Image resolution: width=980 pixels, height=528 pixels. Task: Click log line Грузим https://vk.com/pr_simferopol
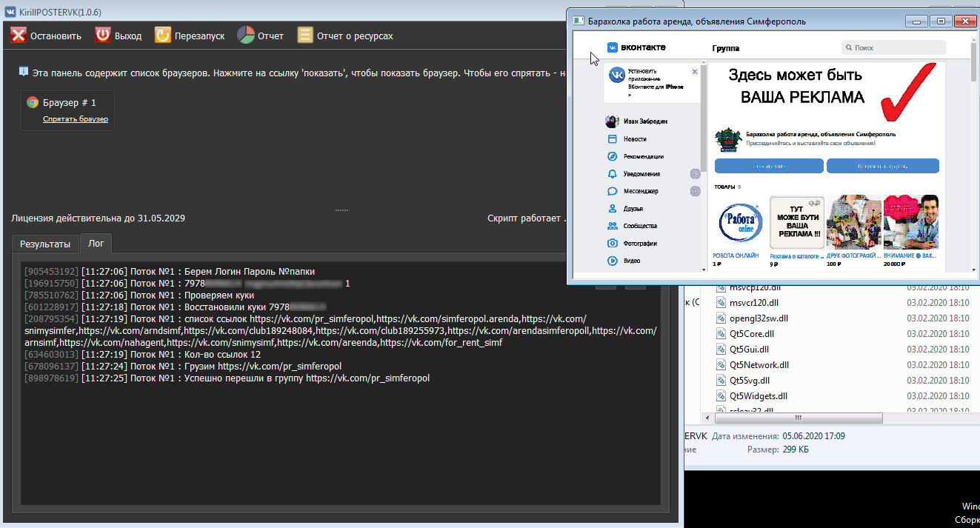click(x=182, y=367)
